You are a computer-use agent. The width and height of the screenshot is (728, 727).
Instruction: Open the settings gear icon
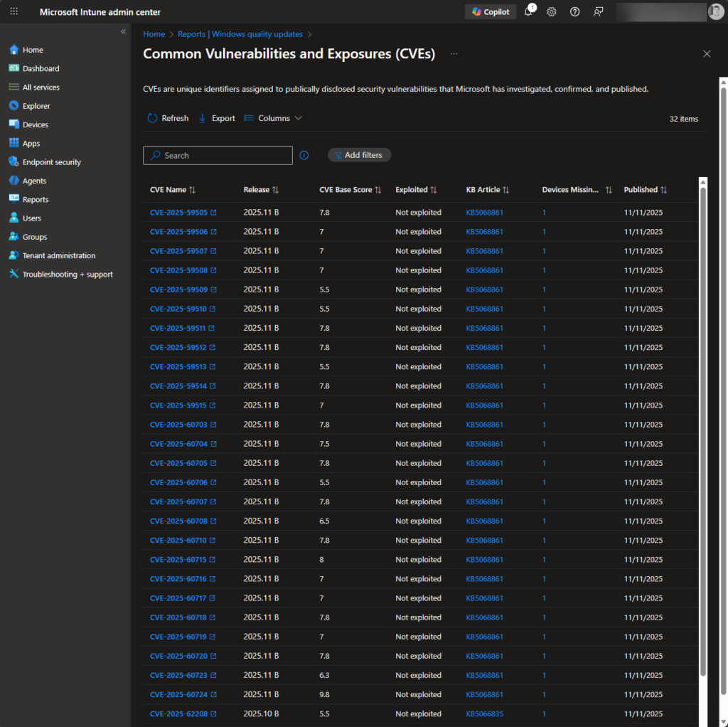(x=551, y=12)
